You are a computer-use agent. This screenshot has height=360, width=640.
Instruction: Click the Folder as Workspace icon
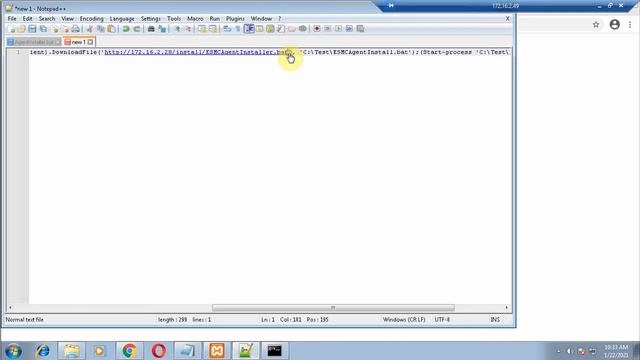(x=291, y=29)
